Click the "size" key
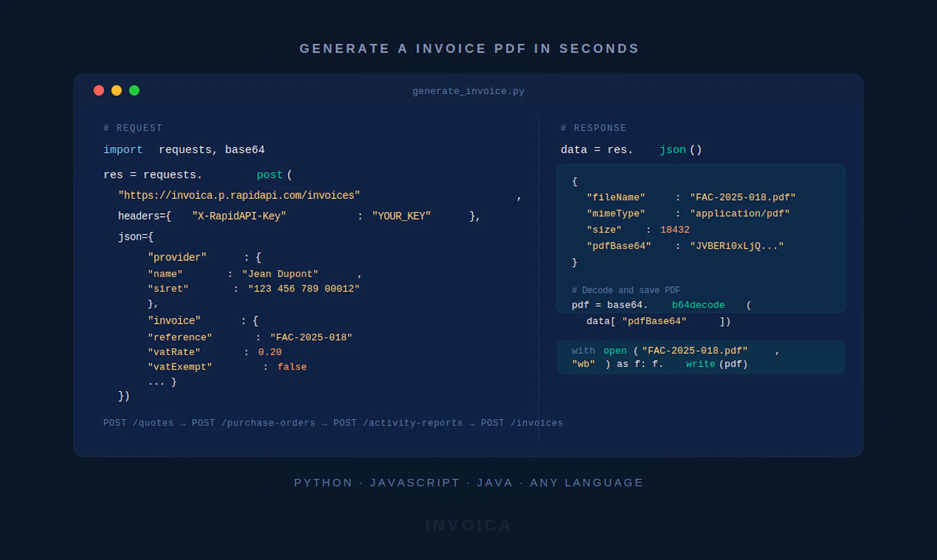 pos(604,230)
